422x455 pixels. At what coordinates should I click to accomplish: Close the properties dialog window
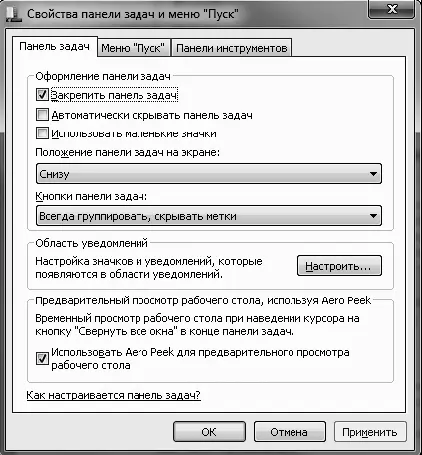click(x=392, y=9)
